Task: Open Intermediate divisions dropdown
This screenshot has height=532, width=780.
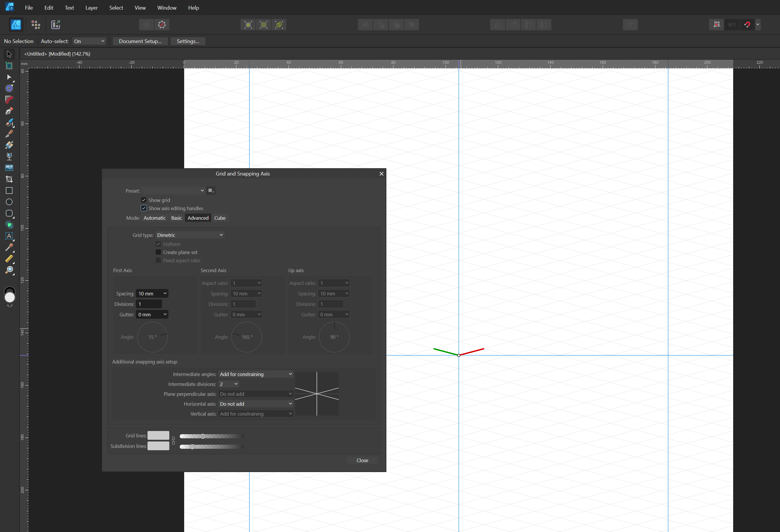Action: coord(229,384)
